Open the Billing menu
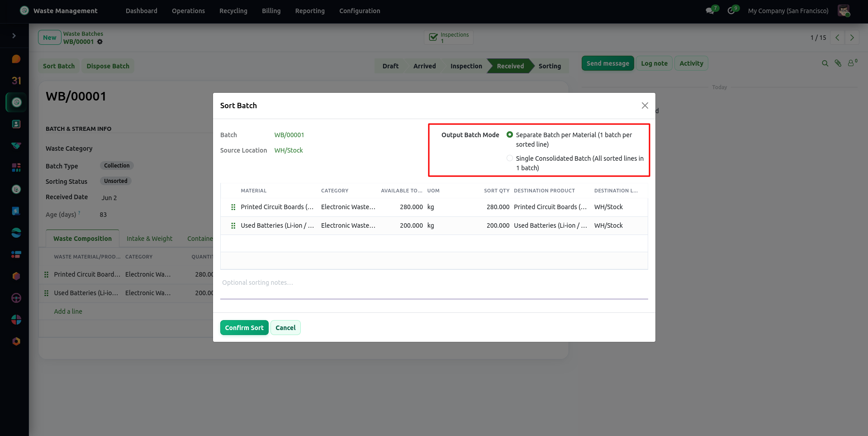Screen dimensions: 868x436 point(271,11)
